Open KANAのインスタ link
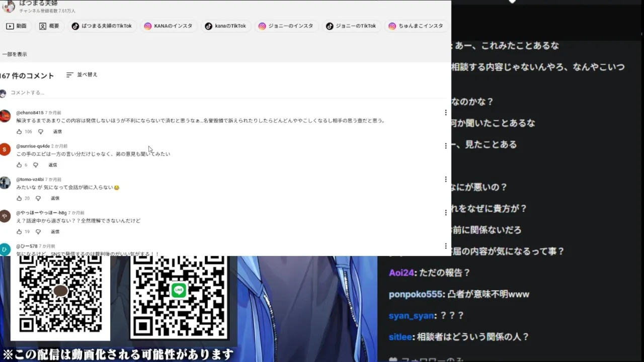 [x=169, y=26]
